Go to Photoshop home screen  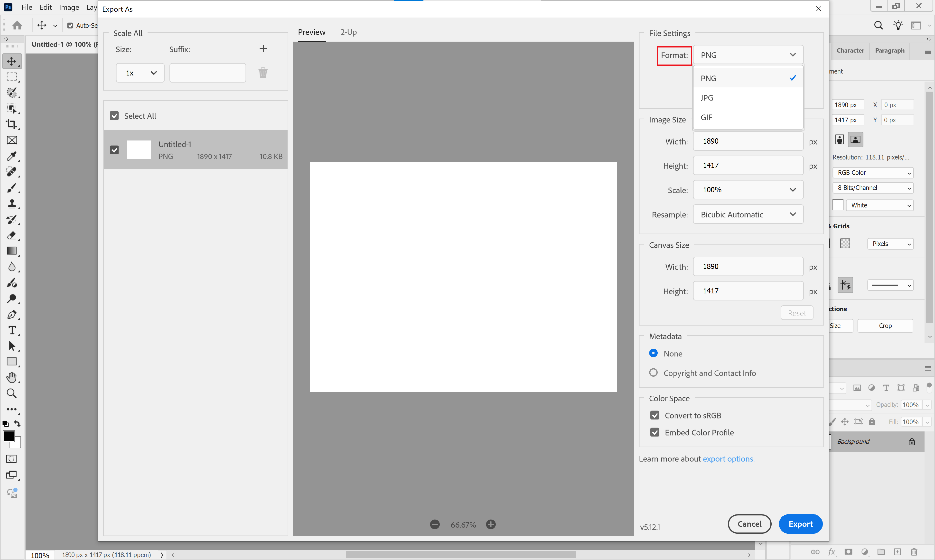[x=17, y=25]
